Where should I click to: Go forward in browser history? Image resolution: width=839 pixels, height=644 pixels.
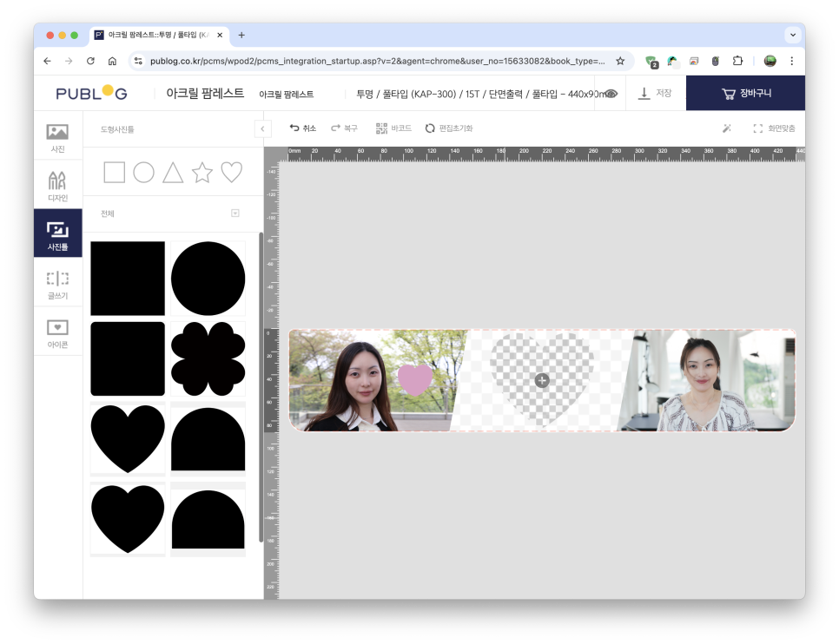(x=69, y=61)
